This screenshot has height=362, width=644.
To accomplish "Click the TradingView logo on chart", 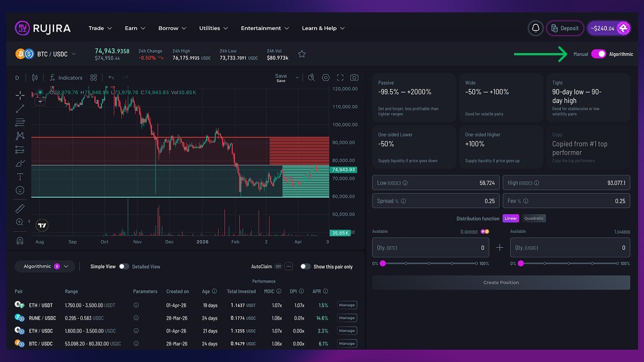I will pyautogui.click(x=42, y=225).
